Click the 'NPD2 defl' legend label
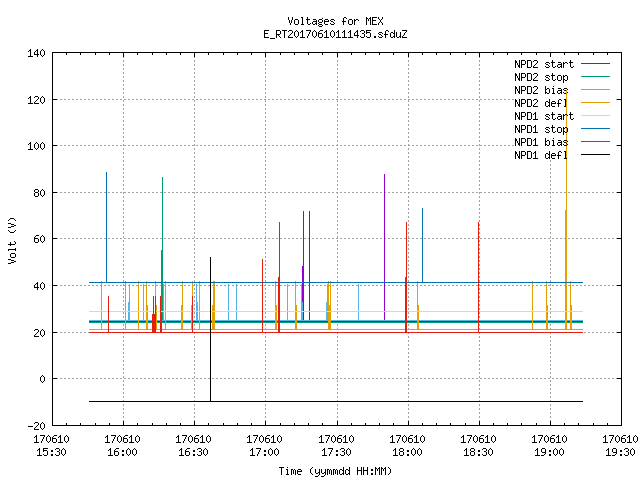 (x=541, y=103)
